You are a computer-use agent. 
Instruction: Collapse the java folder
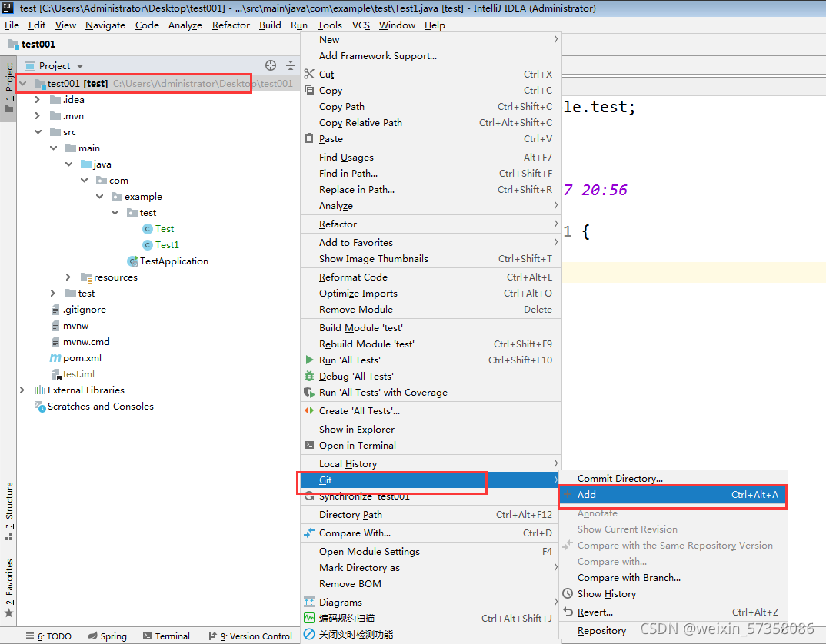click(x=68, y=164)
